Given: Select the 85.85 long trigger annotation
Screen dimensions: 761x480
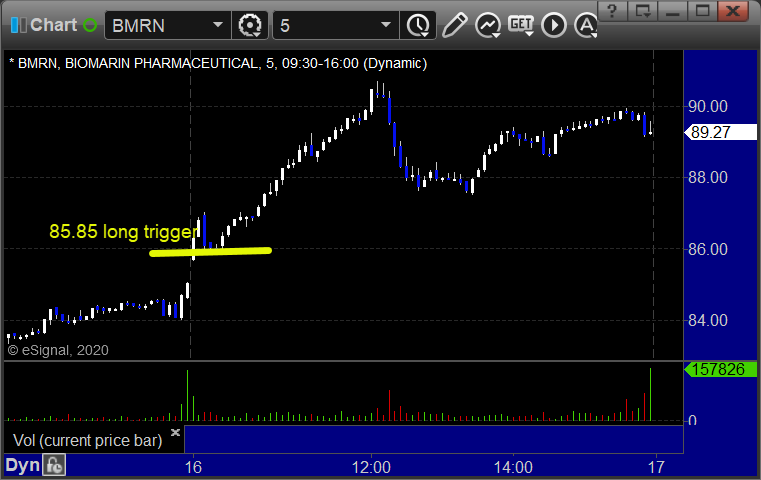Looking at the screenshot, I should pyautogui.click(x=123, y=232).
